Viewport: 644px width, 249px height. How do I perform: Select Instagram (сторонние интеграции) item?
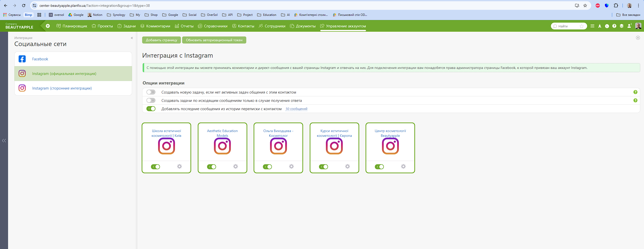[73, 88]
